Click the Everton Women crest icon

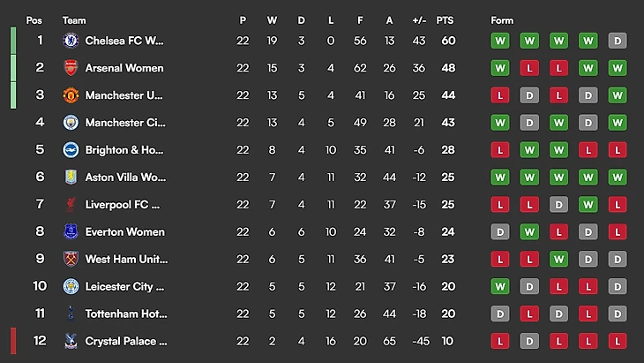(71, 231)
